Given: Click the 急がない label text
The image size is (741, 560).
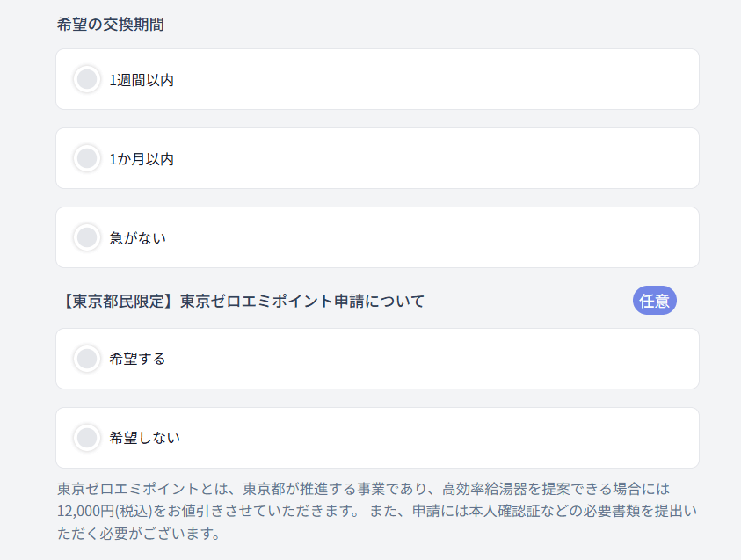Looking at the screenshot, I should (137, 237).
